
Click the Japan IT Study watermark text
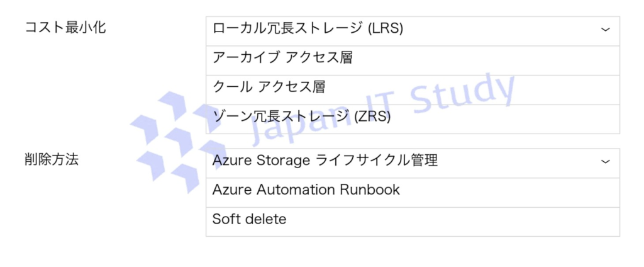tap(377, 107)
